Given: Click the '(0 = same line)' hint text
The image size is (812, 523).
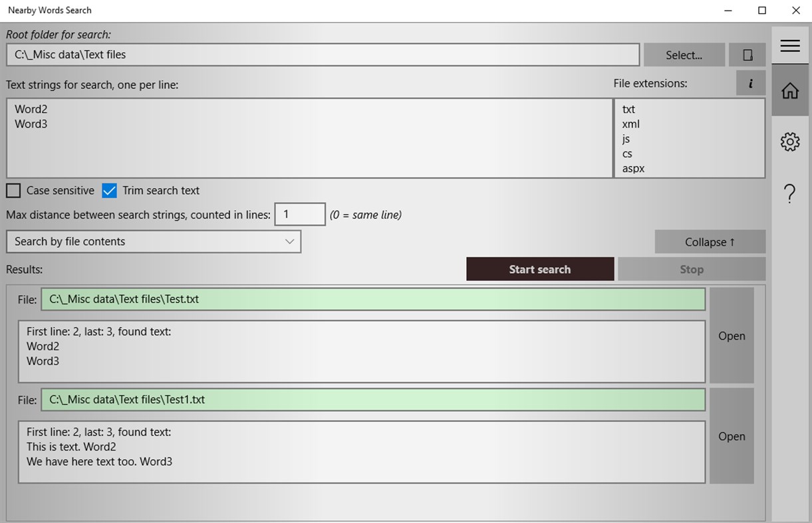Looking at the screenshot, I should 366,215.
